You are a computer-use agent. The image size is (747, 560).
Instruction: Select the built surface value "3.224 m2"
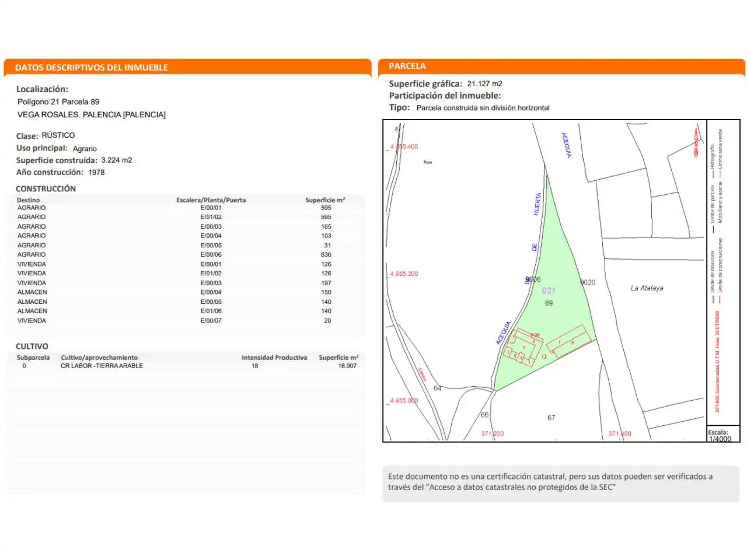tap(117, 160)
